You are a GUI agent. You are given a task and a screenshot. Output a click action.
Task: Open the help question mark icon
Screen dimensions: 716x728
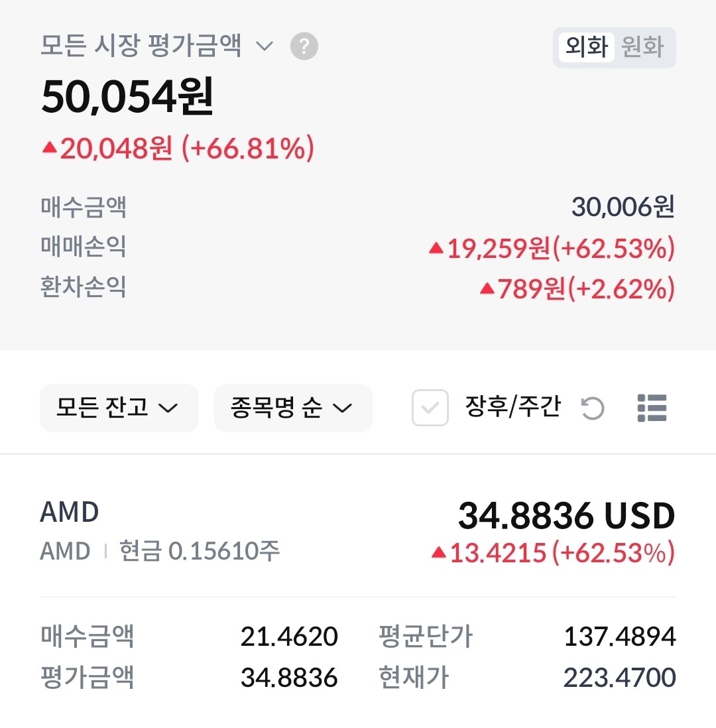coord(304,47)
